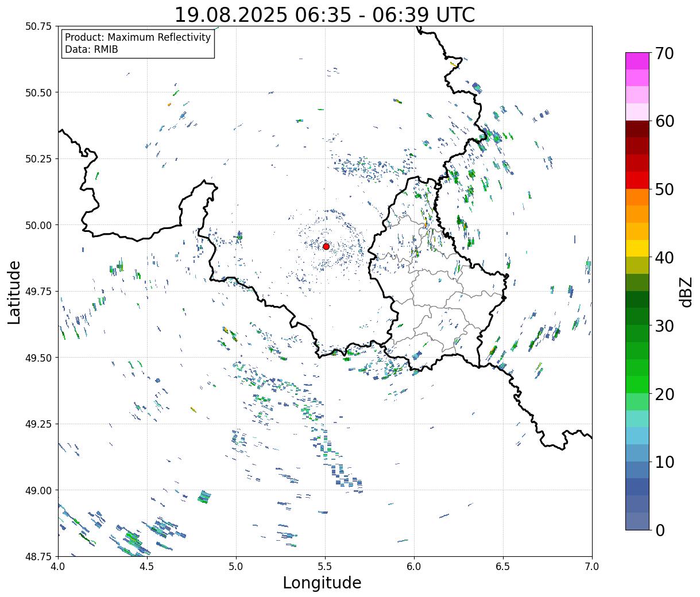Viewport: 700px width, 597px height.
Task: Click the 49.50 latitude tick label
Action: (38, 358)
